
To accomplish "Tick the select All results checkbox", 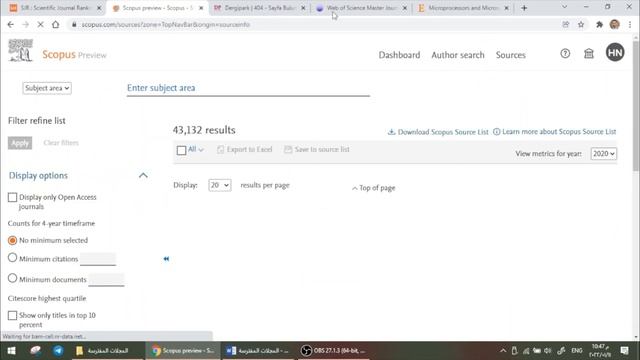I will point(182,150).
